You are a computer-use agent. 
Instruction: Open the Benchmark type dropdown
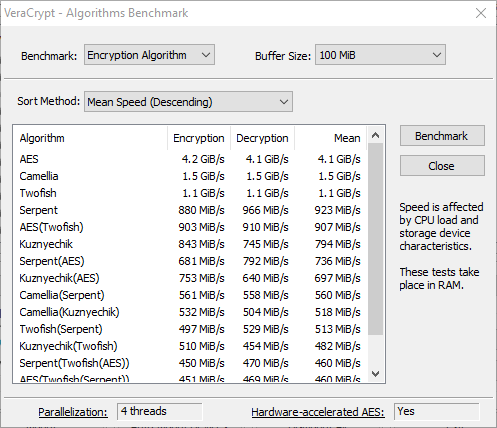(x=149, y=55)
